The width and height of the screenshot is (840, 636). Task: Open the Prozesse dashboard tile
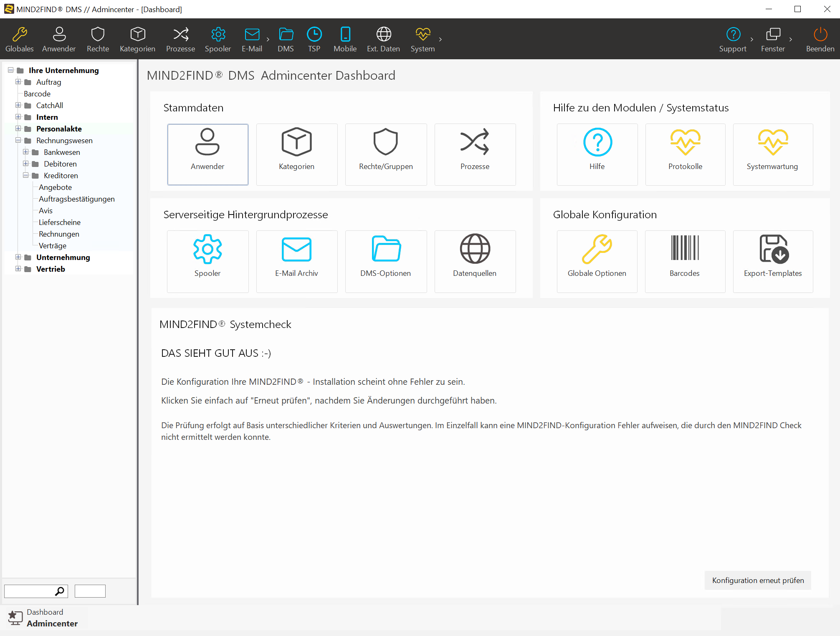click(x=475, y=154)
